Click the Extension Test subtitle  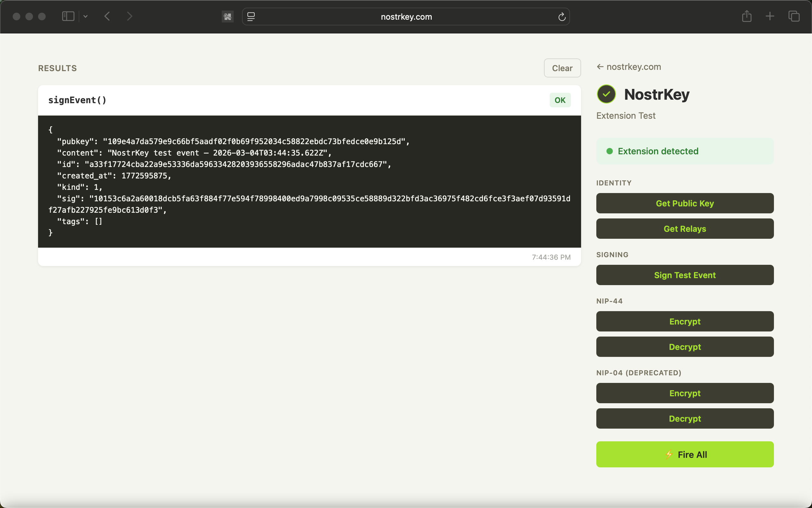(x=626, y=116)
